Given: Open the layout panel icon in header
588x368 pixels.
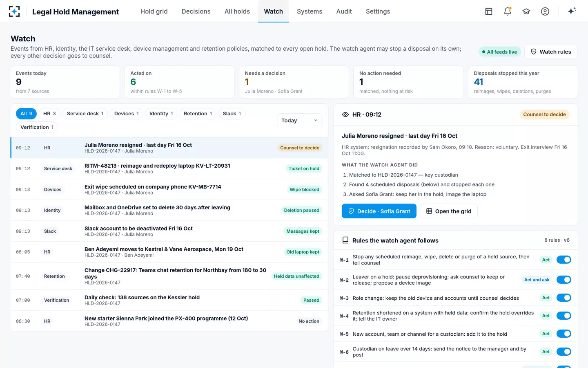Looking at the screenshot, I should coord(489,11).
